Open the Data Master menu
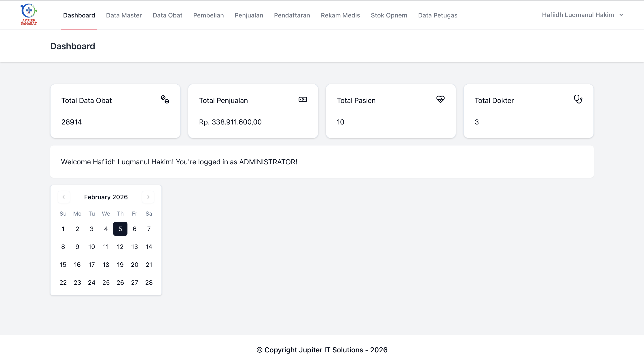This screenshot has width=644, height=364. (x=124, y=15)
